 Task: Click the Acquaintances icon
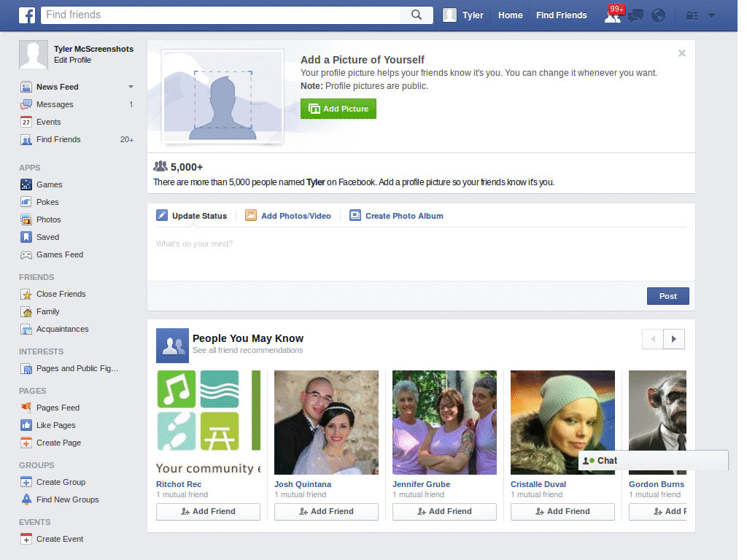coord(26,329)
